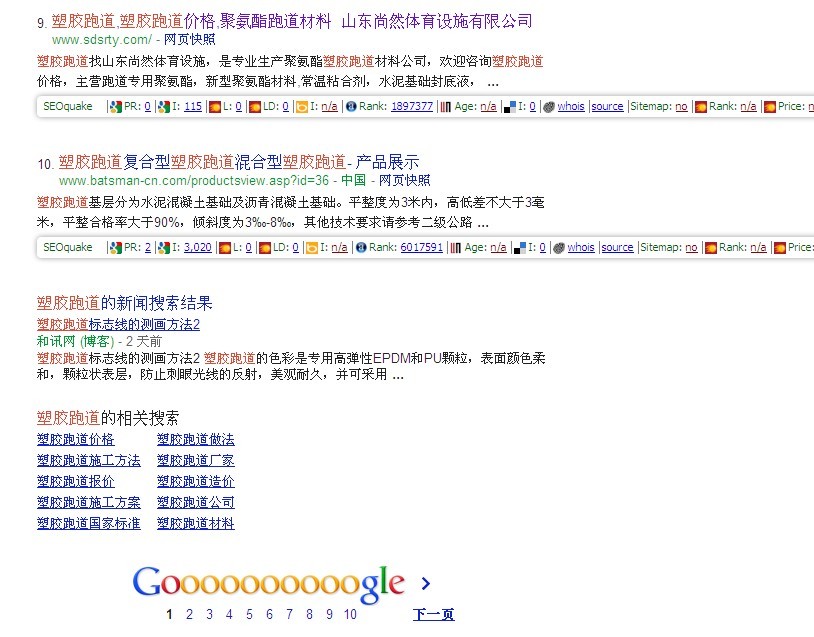This screenshot has width=814, height=637.
Task: Open result 10 title ending 产品展示
Action: click(239, 162)
